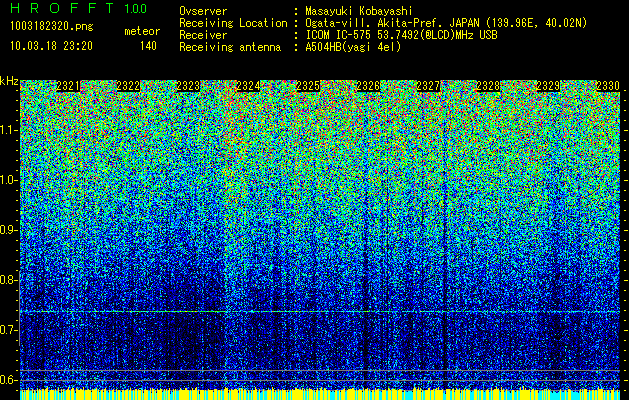The width and height of the screenshot is (629, 400).
Task: Click the meteor count value 140
Action: (148, 46)
